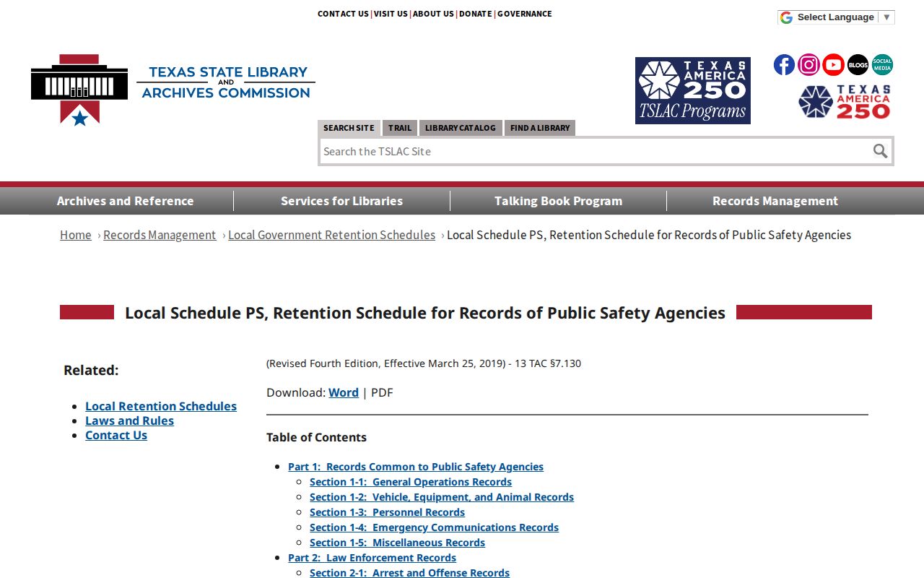Select the Search Site tab
This screenshot has width=924, height=578.
point(349,128)
